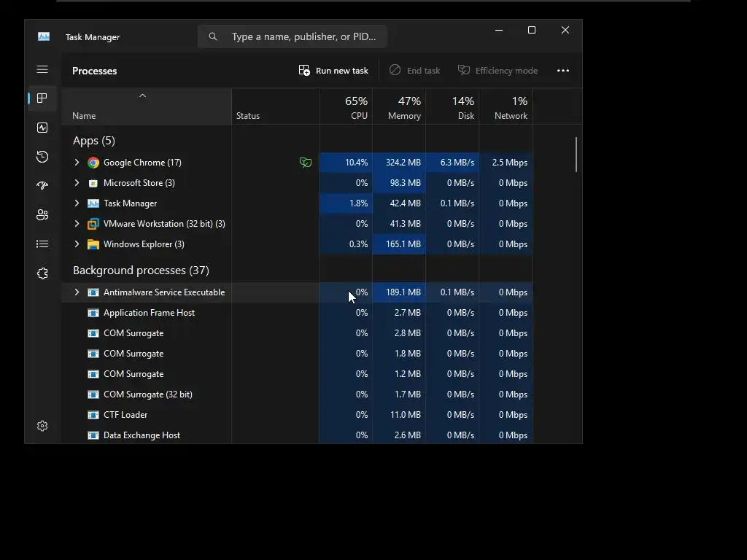Open the Users sidebar icon
Screen dimensions: 747x560
[x=42, y=215]
